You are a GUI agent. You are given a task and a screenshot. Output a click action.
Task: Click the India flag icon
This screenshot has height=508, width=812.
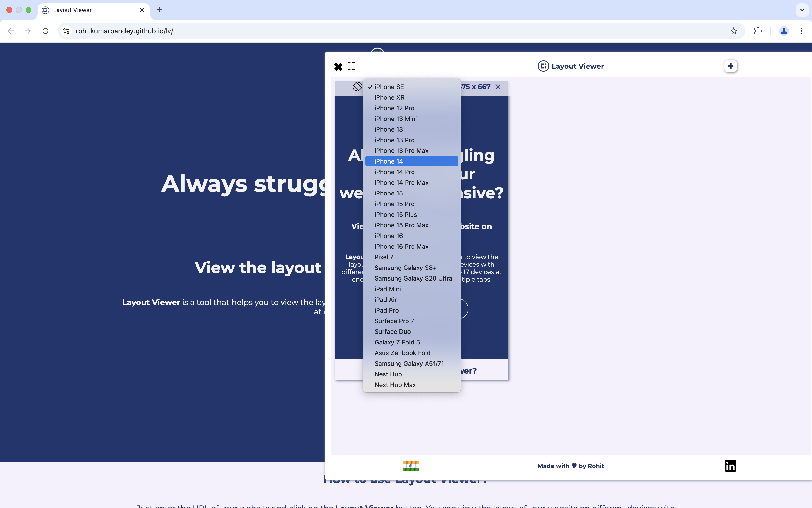(x=411, y=466)
